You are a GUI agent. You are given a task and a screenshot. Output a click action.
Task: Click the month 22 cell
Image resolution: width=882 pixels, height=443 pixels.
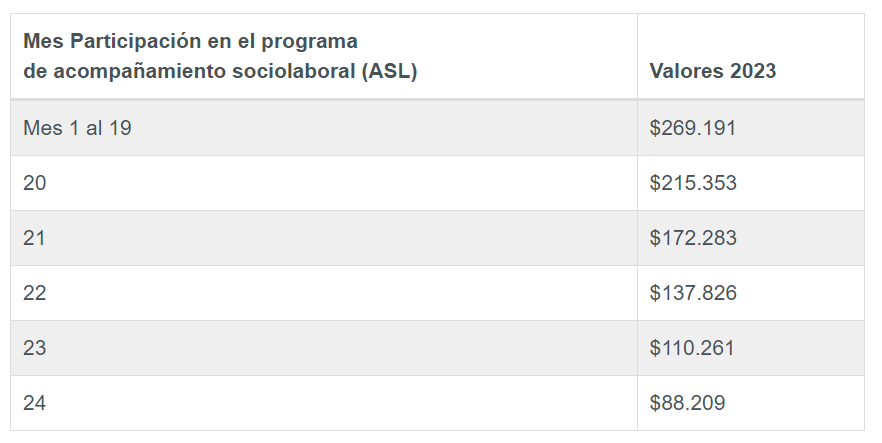pos(35,293)
